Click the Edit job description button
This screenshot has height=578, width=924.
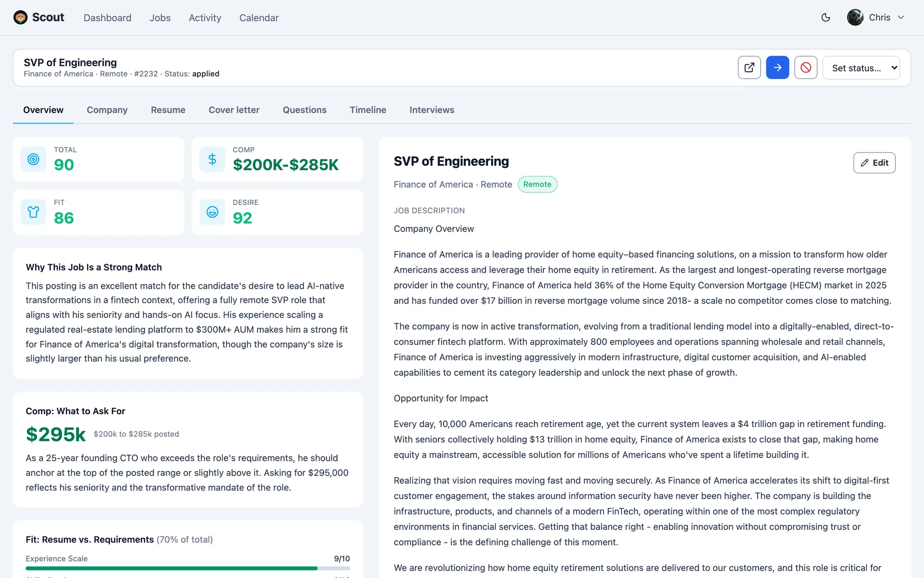coord(874,163)
